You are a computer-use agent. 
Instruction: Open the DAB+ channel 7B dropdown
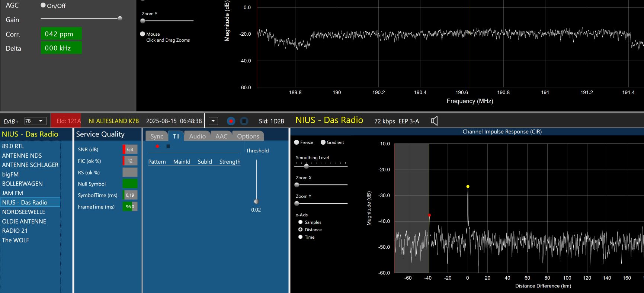35,121
